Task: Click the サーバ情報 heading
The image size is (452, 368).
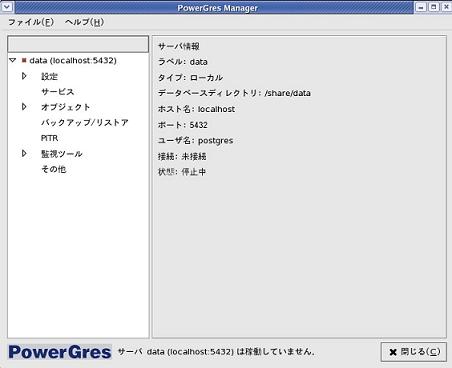Action: (179, 46)
